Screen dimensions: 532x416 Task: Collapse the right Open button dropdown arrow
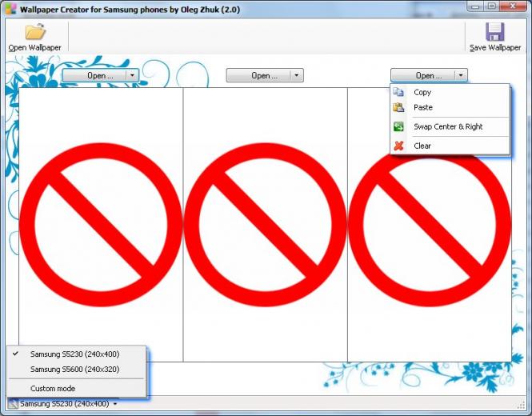coord(461,75)
